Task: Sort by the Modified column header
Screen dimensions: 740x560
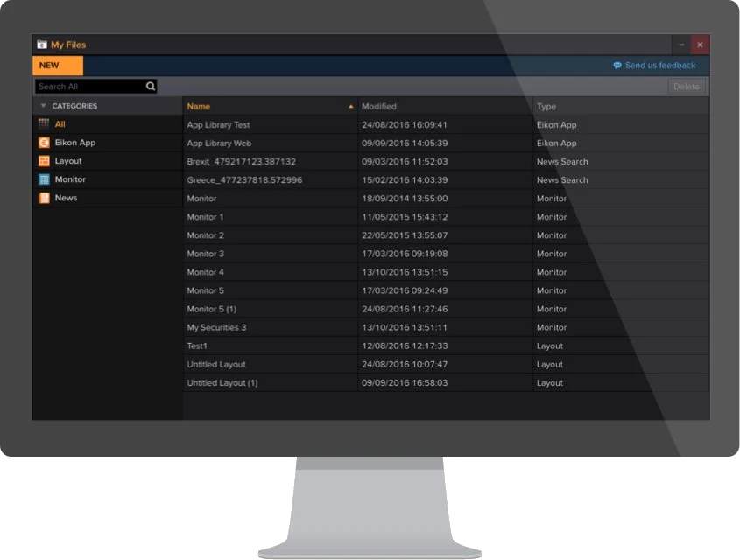Action: (379, 107)
